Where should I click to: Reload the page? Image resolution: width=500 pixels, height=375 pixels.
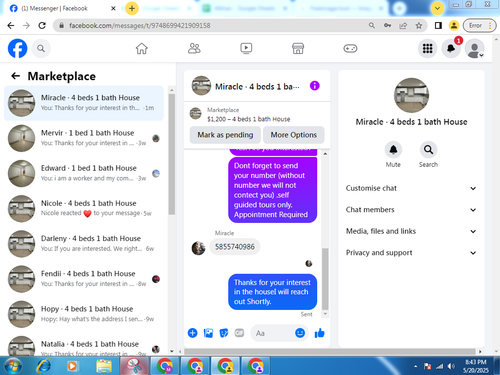coord(42,25)
